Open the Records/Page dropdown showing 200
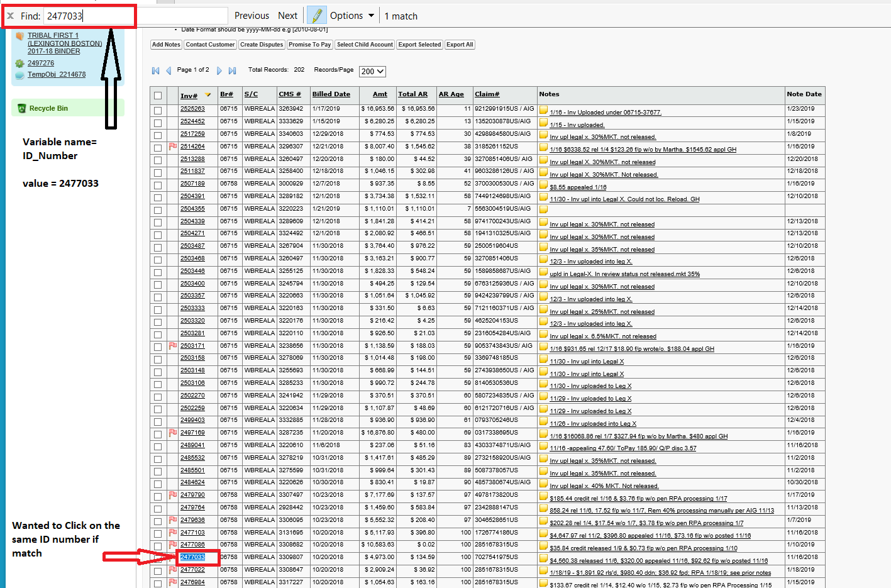Image resolution: width=891 pixels, height=588 pixels. [x=372, y=72]
